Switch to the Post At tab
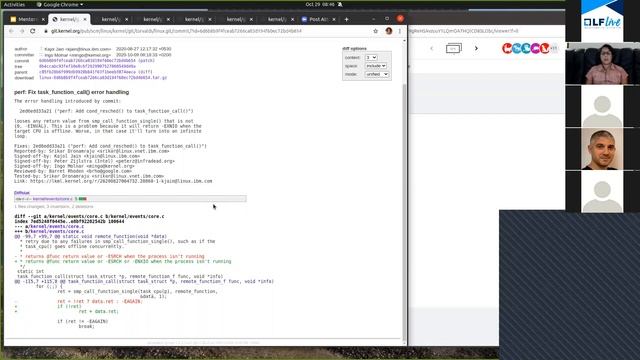The image size is (640, 360). [318, 19]
